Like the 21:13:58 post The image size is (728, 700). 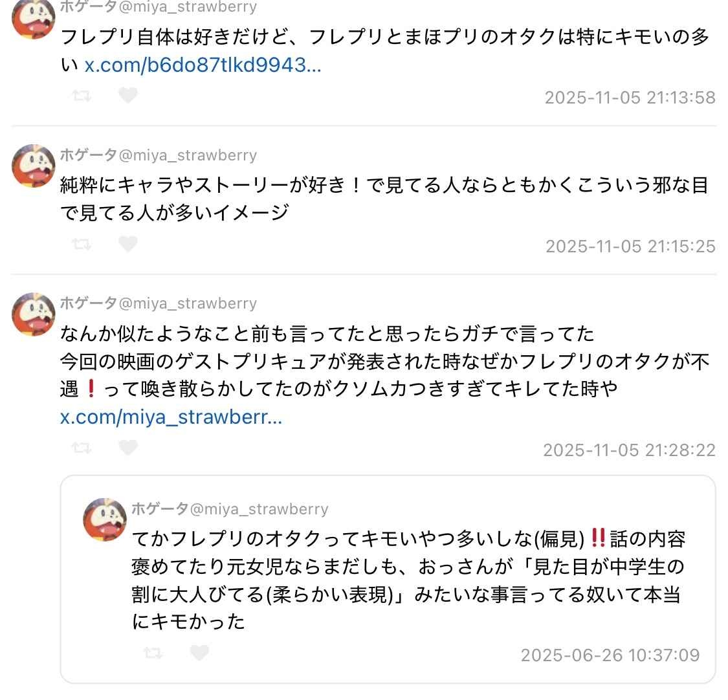(x=128, y=95)
